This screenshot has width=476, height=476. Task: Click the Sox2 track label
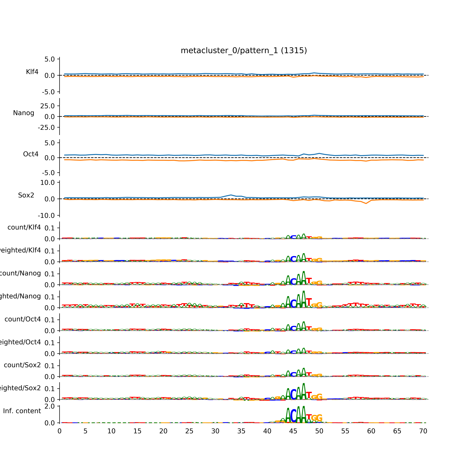tap(26, 195)
